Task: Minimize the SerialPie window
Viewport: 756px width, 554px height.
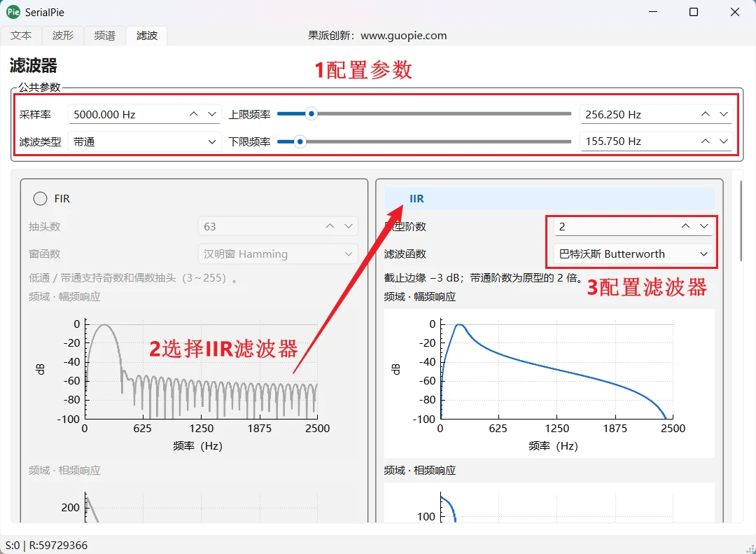Action: [x=652, y=12]
